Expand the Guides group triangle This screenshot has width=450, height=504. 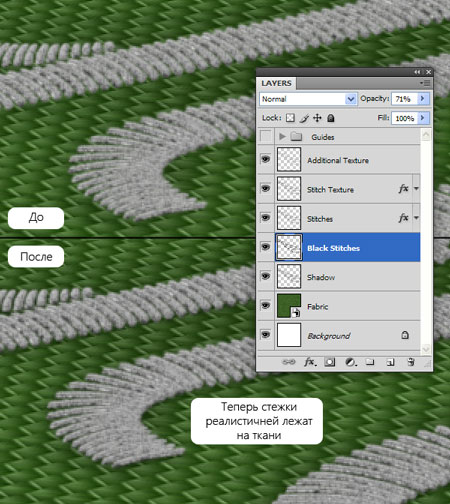pos(282,136)
